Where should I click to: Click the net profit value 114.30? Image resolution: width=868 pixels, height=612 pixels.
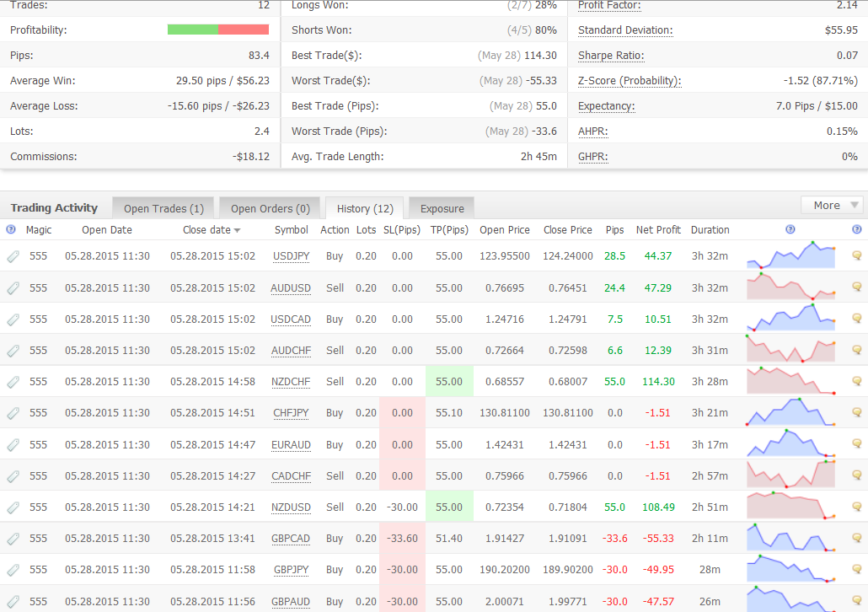tap(658, 382)
